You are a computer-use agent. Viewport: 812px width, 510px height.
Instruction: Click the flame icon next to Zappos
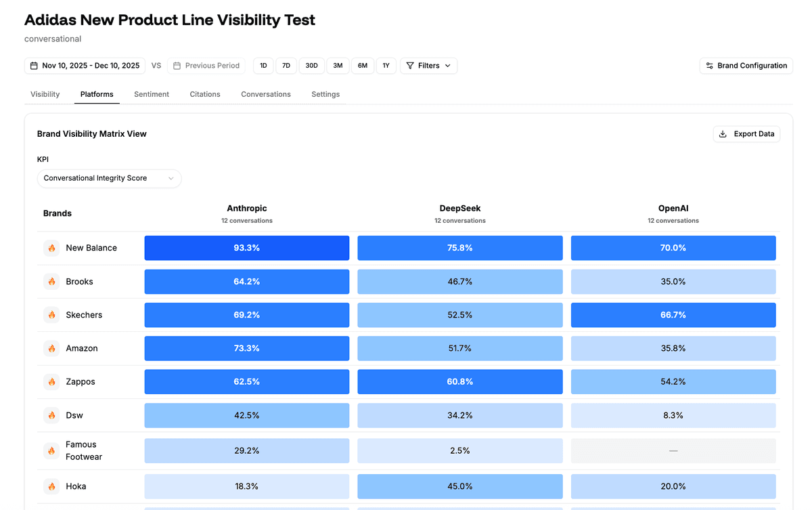pyautogui.click(x=51, y=381)
